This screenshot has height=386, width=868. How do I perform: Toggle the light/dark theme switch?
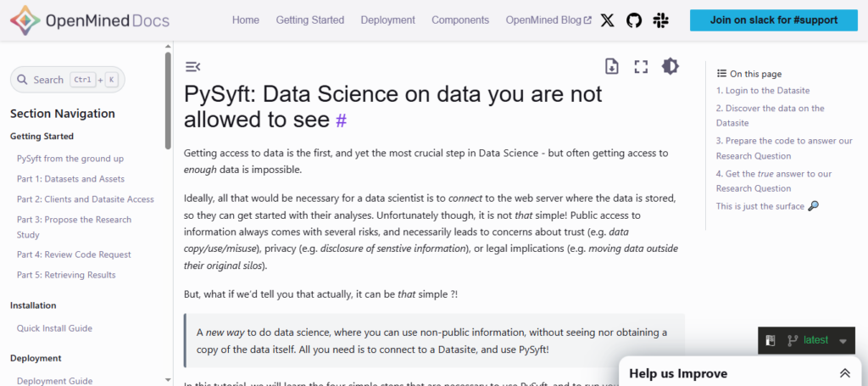[x=670, y=66]
